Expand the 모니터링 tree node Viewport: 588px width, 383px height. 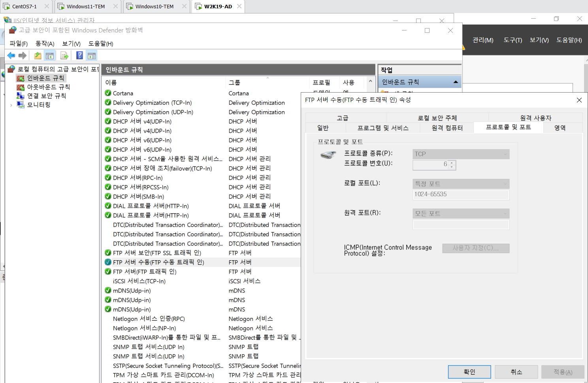(11, 105)
